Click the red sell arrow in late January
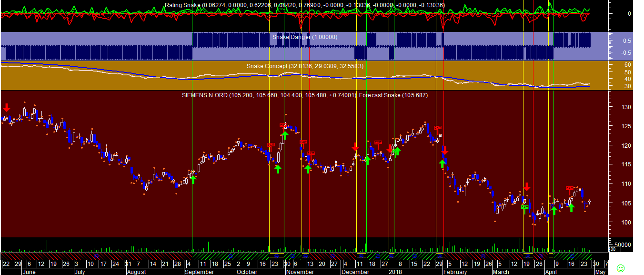The height and width of the screenshot is (275, 644). tap(444, 151)
